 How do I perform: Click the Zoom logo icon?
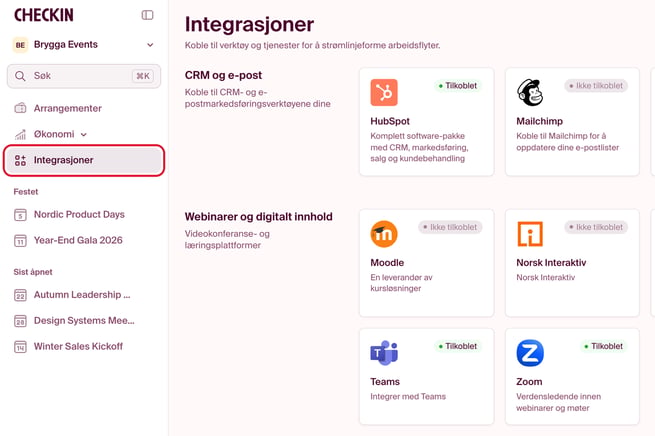pos(530,353)
